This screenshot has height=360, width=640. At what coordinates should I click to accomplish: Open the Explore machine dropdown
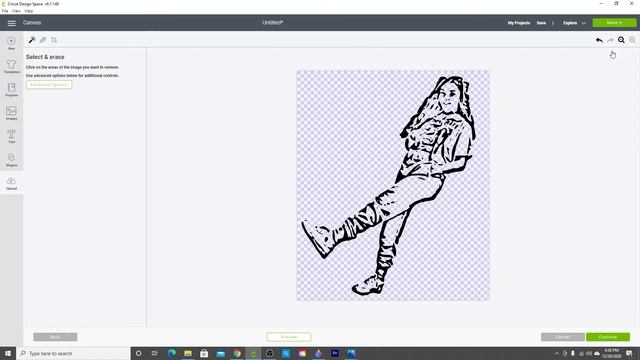(x=574, y=23)
